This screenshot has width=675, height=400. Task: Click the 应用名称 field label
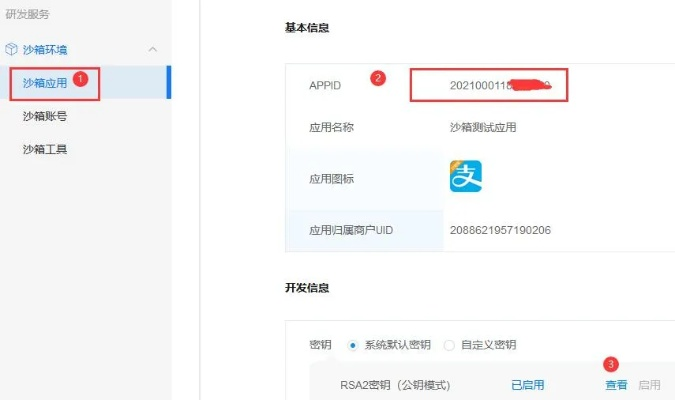pos(331,127)
